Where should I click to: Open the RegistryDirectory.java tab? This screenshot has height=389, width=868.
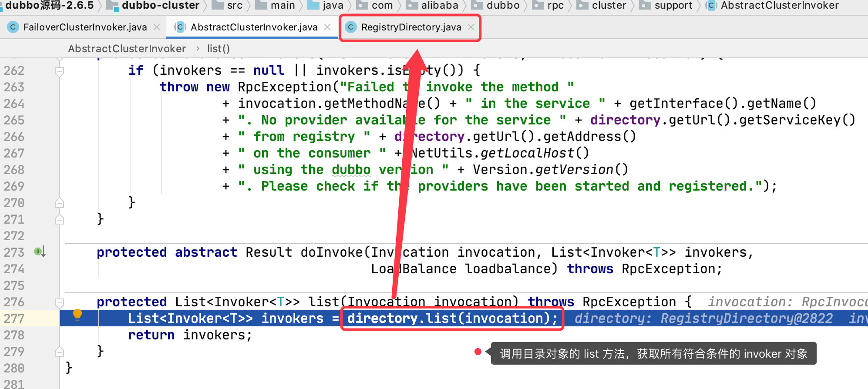pyautogui.click(x=411, y=27)
